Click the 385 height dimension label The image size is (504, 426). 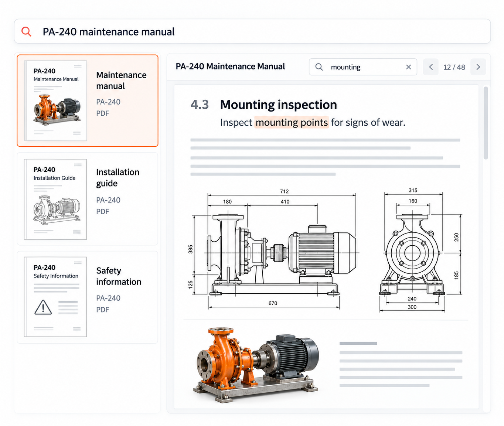coord(191,249)
